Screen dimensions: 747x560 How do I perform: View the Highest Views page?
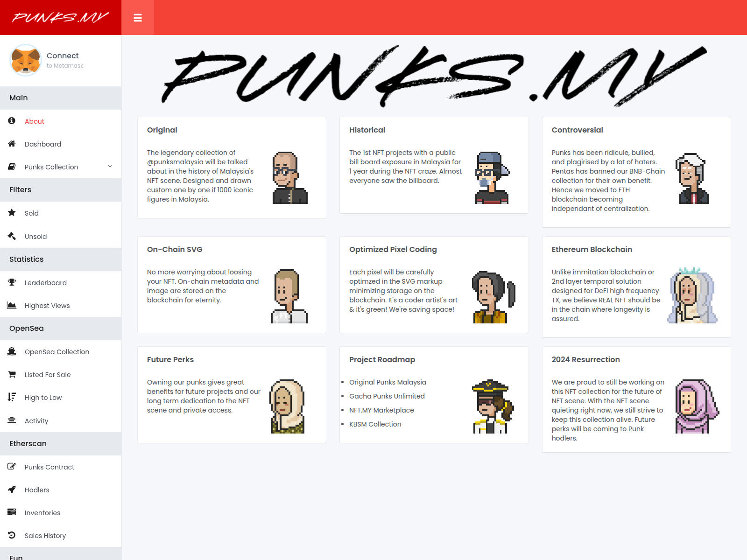pyautogui.click(x=61, y=306)
